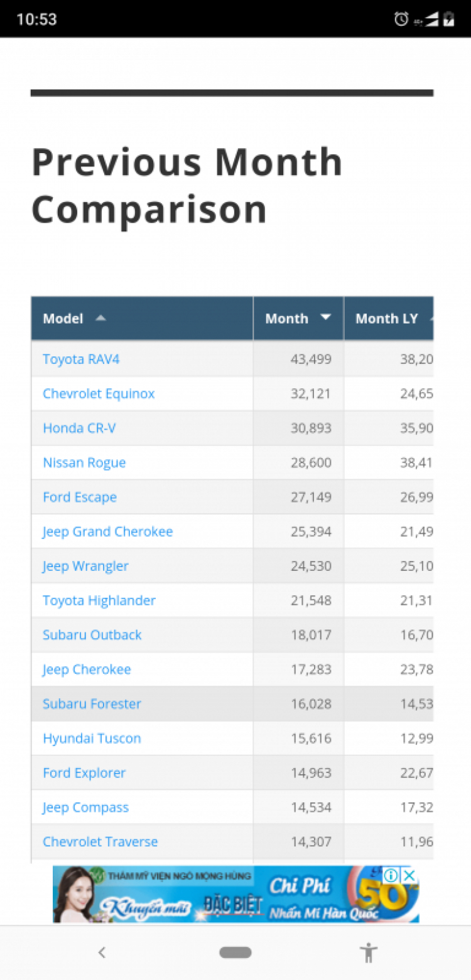This screenshot has height=980, width=471.
Task: Click the Model column header label
Action: point(63,319)
